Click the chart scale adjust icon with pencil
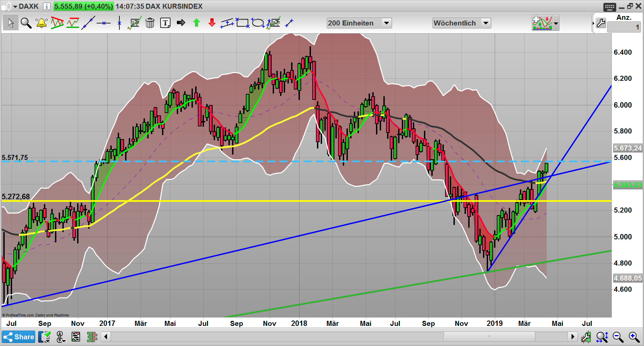Image resolution: width=644 pixels, height=346 pixels. (586, 337)
